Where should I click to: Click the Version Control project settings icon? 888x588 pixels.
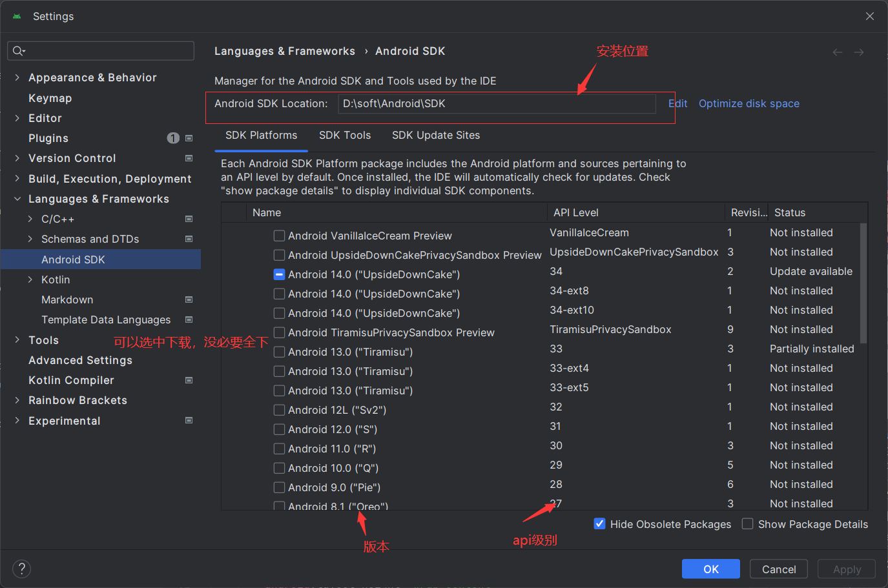pyautogui.click(x=189, y=158)
